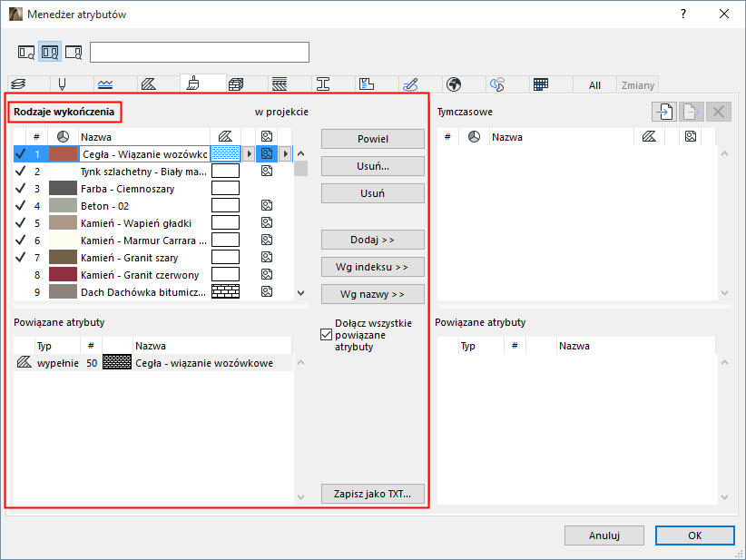Open fill dropdown arrow in Cegła row
The width and height of the screenshot is (746, 560).
[x=249, y=153]
